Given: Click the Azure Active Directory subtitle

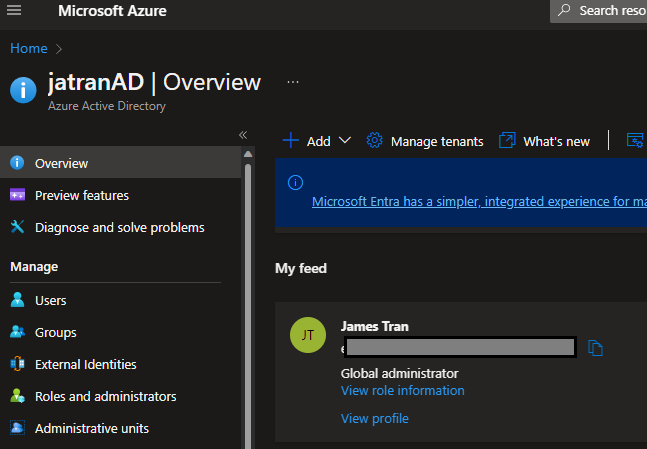Looking at the screenshot, I should coord(107,106).
